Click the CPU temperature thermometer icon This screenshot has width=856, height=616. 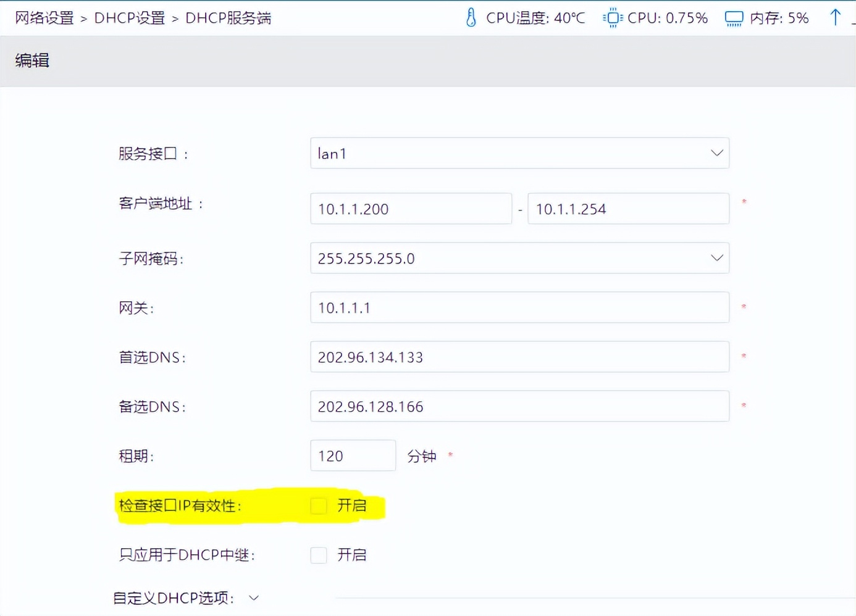coord(471,17)
